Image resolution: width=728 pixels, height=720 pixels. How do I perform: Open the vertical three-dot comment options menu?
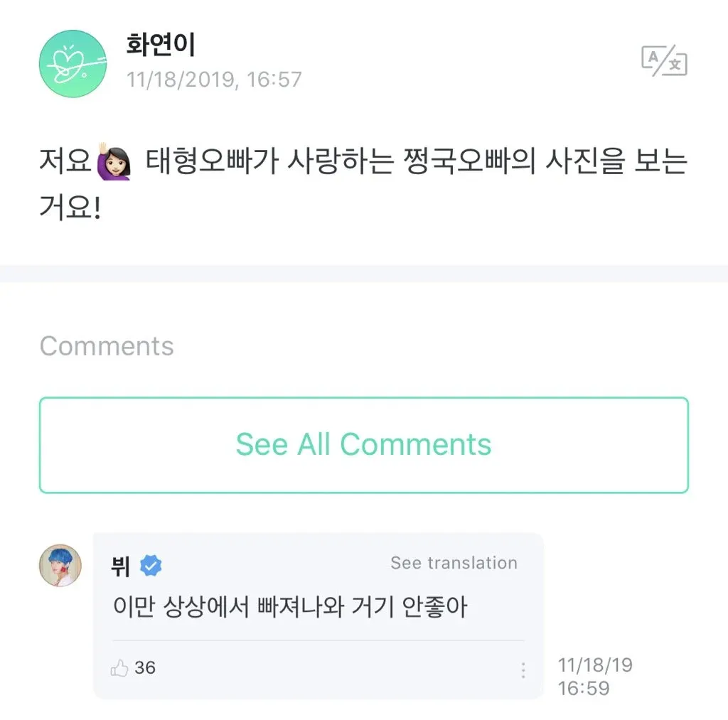pyautogui.click(x=523, y=670)
